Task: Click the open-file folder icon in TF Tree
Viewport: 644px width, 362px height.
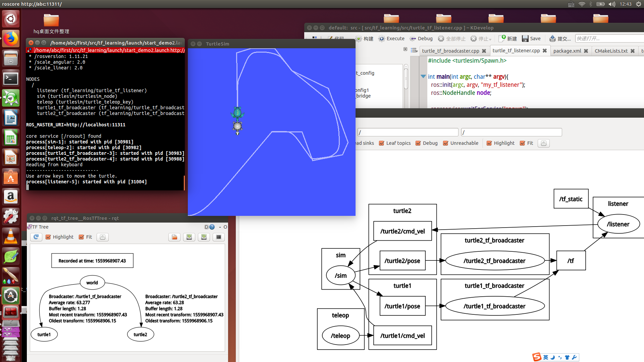Action: pos(174,237)
